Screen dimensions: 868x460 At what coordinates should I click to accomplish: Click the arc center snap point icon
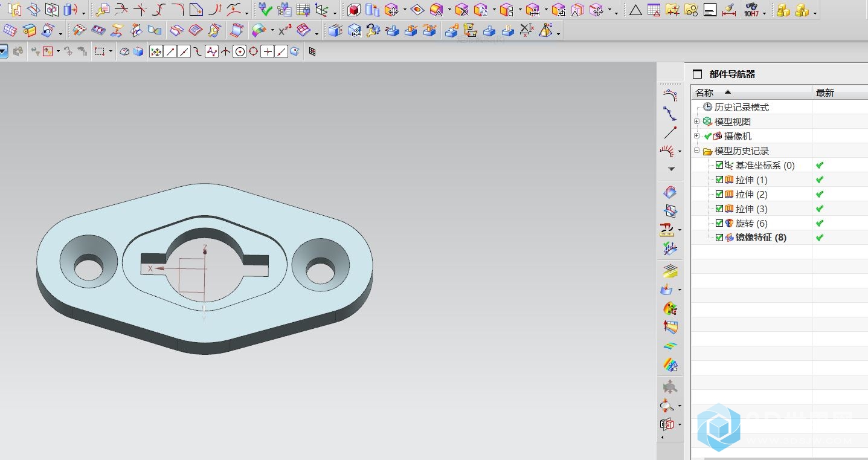coord(240,52)
